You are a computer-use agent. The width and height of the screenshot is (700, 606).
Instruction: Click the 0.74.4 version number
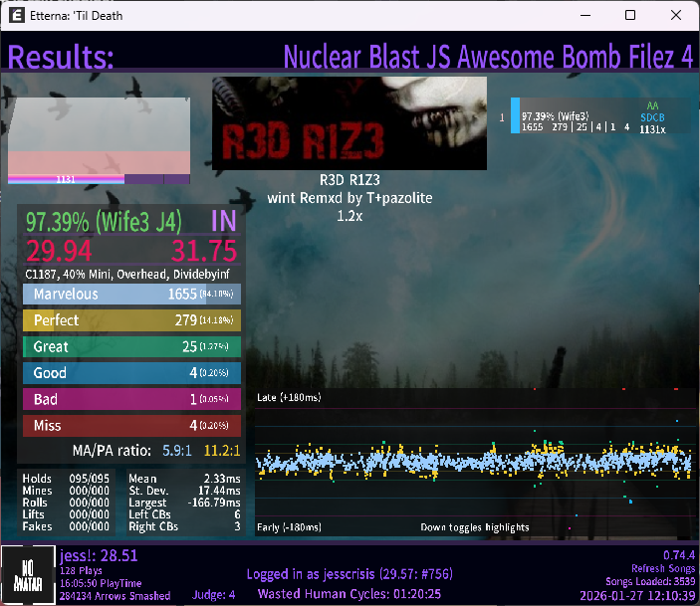[678, 554]
